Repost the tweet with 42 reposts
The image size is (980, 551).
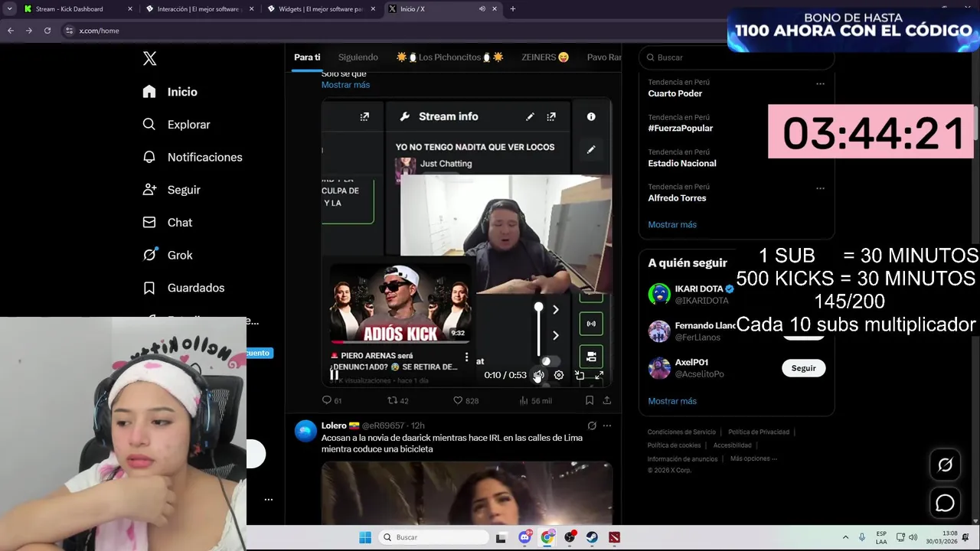tap(398, 400)
